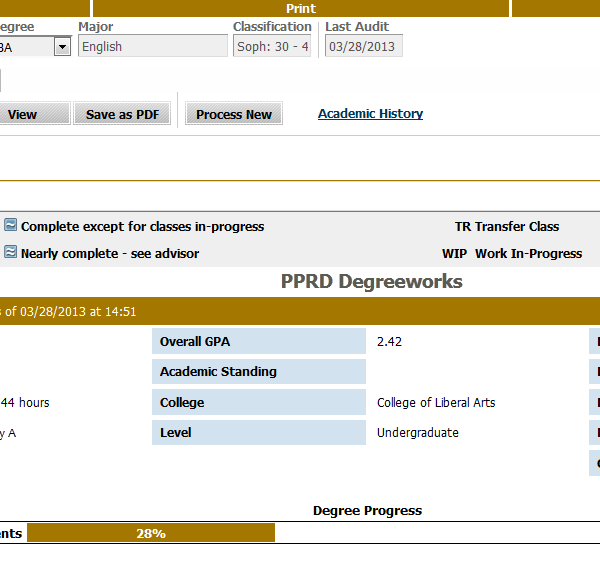Click the Major field showing English
This screenshot has height=564, width=600.
[x=154, y=46]
